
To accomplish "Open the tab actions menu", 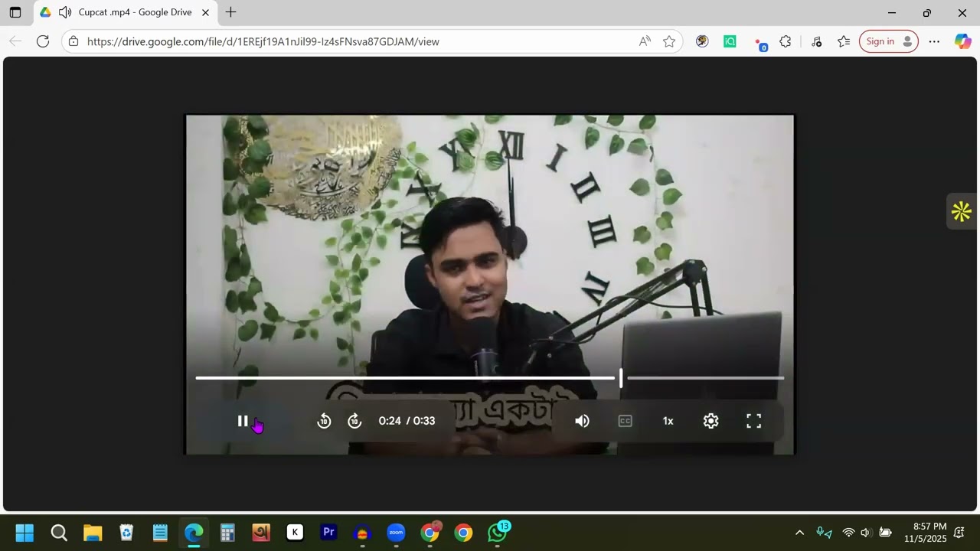I will click(15, 12).
